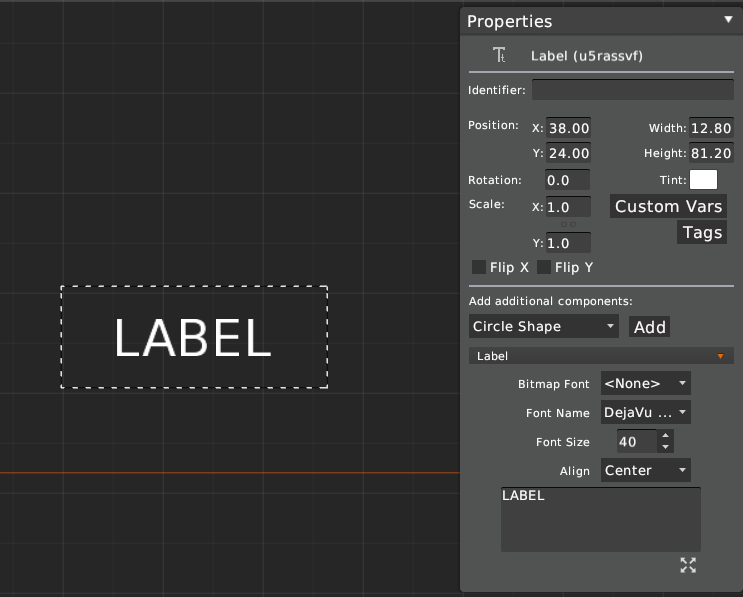
Task: Open the Font Name DejaVu dropdown
Action: [645, 412]
